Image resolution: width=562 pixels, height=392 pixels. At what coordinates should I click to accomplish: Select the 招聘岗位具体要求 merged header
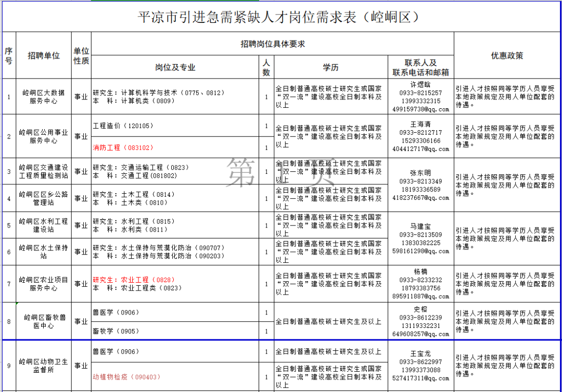273,44
